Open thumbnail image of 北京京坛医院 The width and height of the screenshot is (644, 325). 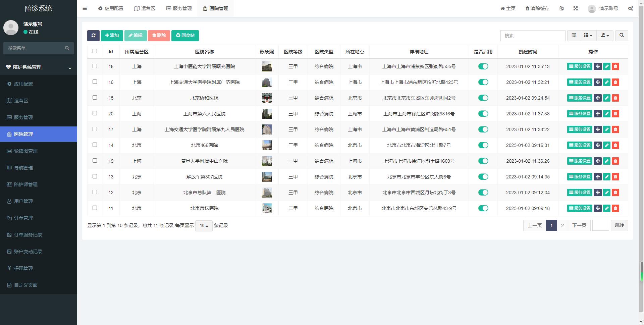point(267,208)
